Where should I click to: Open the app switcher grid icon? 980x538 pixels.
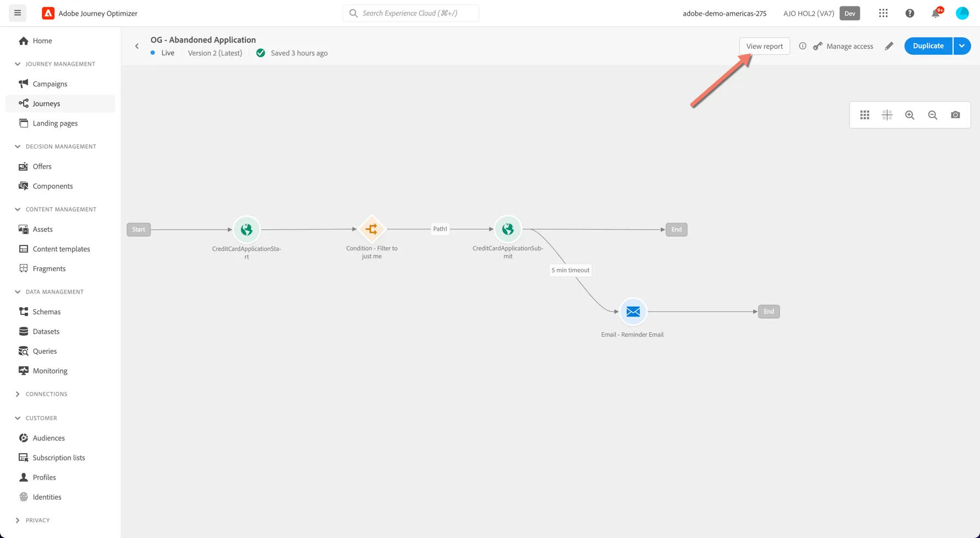[x=883, y=13]
